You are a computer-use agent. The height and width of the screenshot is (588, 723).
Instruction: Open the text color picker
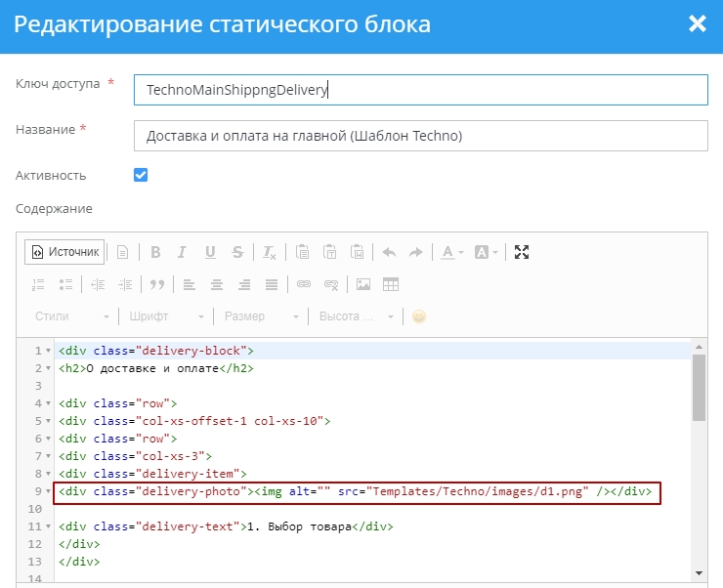(451, 252)
